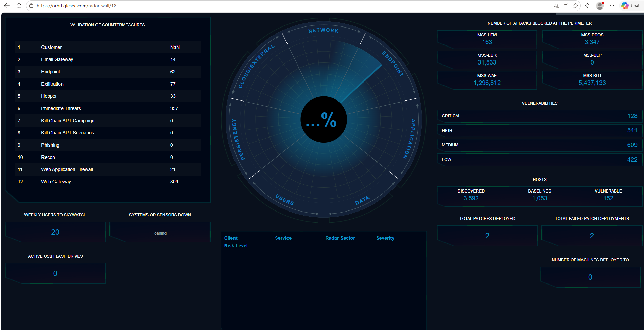This screenshot has width=644, height=330.
Task: Click the Weekly Users to Skywatch value 20
Action: click(x=55, y=232)
